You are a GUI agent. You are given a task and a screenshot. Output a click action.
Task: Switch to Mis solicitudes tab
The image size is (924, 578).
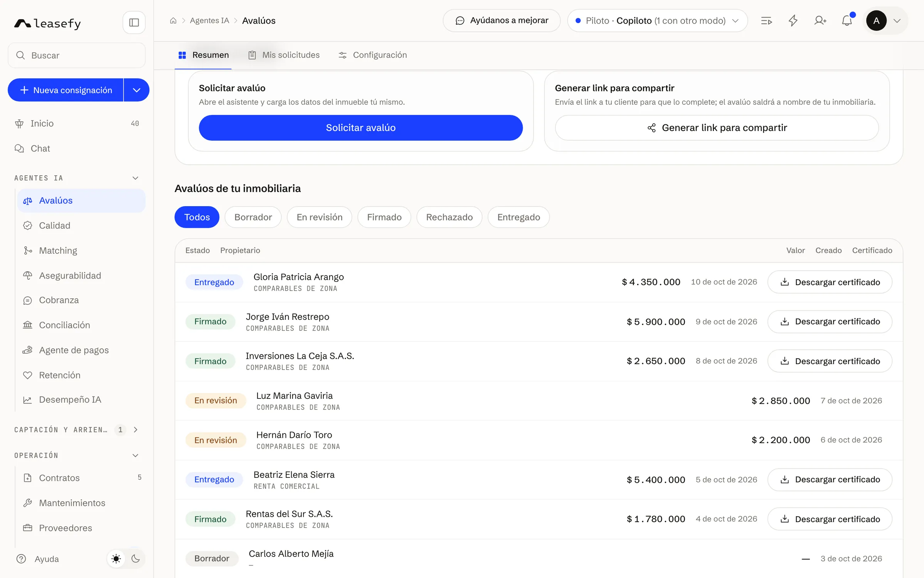(x=284, y=55)
